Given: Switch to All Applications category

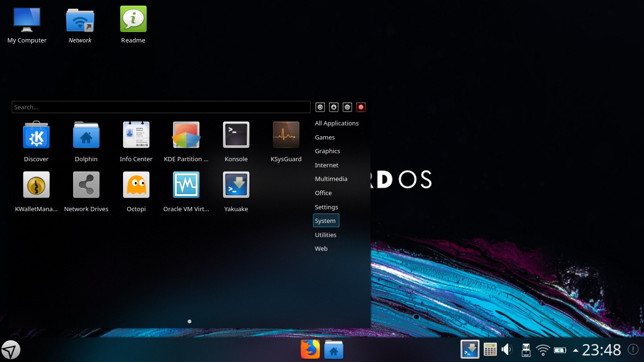Looking at the screenshot, I should 337,123.
